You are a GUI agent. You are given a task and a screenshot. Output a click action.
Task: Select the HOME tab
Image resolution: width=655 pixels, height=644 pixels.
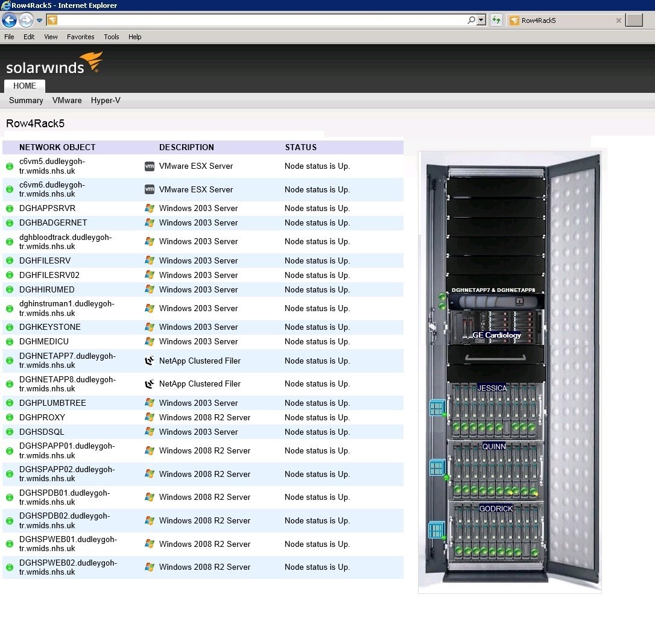point(25,86)
